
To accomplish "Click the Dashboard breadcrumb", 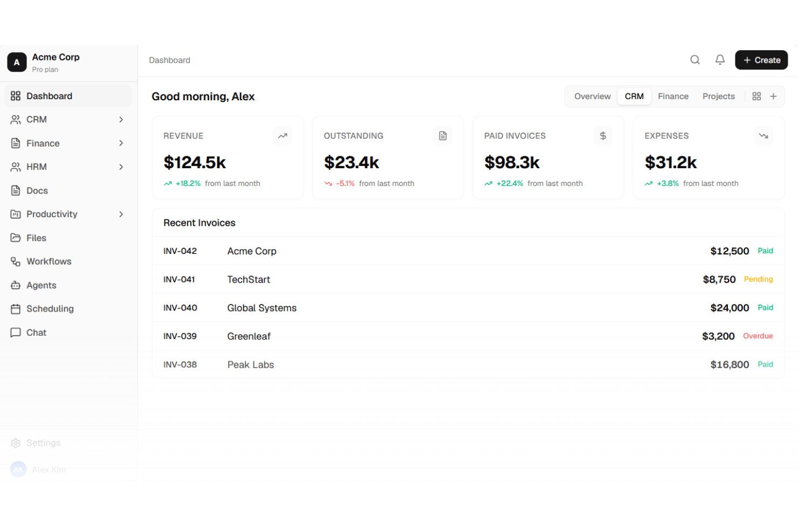I will [x=169, y=60].
